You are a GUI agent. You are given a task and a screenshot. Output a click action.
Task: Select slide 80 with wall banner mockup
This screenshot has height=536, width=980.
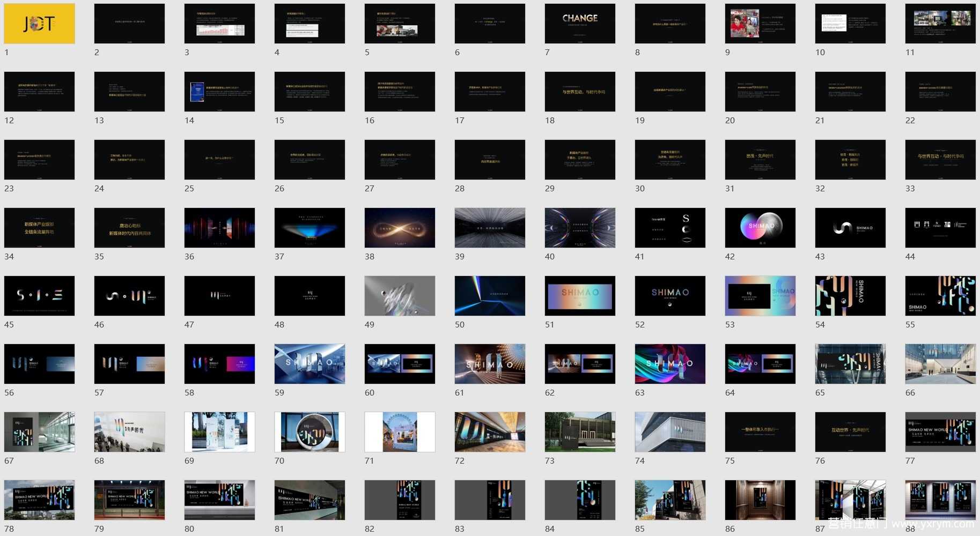click(x=219, y=500)
